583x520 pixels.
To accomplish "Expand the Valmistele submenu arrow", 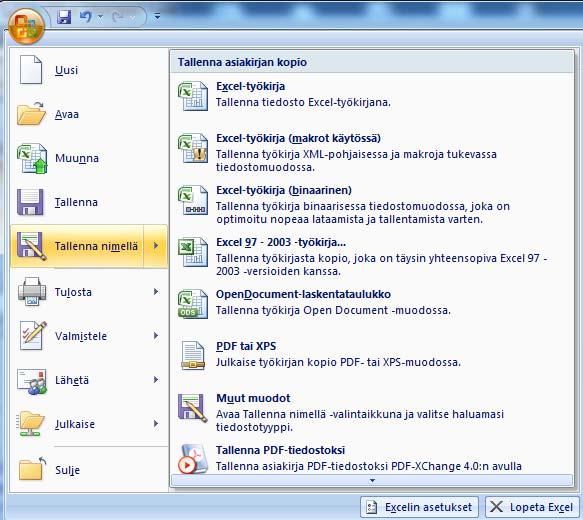I will 156,336.
